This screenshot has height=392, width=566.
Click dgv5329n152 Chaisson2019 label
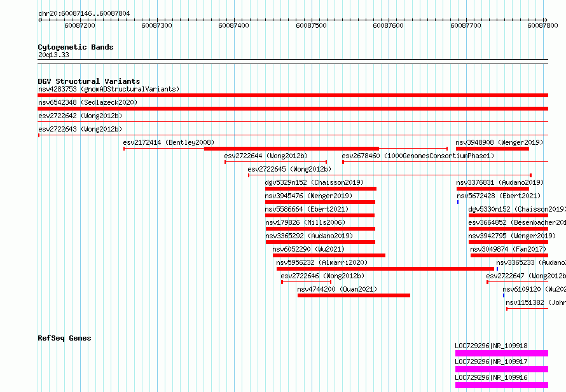(314, 182)
